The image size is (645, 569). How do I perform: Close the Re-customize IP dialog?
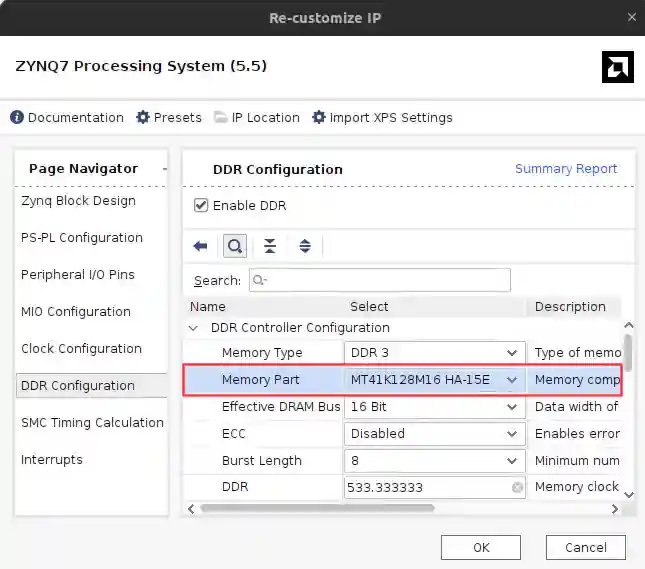pos(632,17)
